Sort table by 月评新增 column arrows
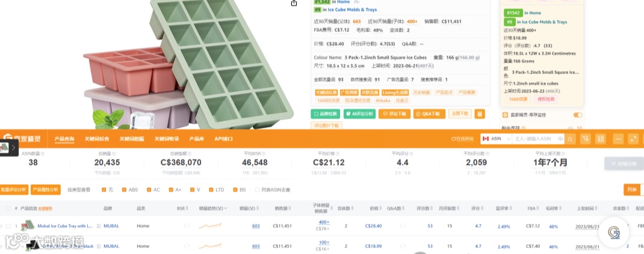644x254 pixels. (x=459, y=208)
